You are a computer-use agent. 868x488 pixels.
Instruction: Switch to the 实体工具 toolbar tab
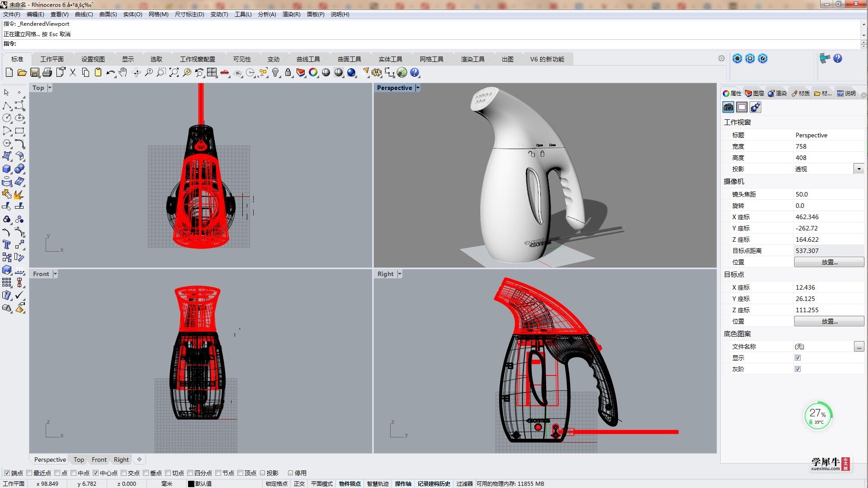(x=391, y=59)
